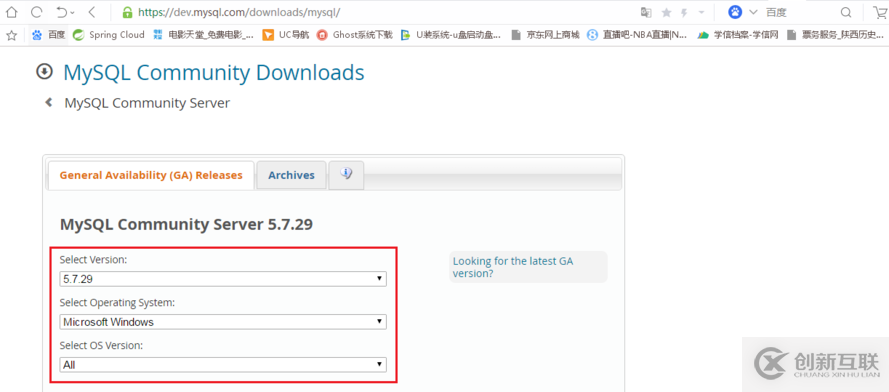Open the Select OS Version dropdown showing All
Image resolution: width=889 pixels, height=392 pixels.
[223, 365]
